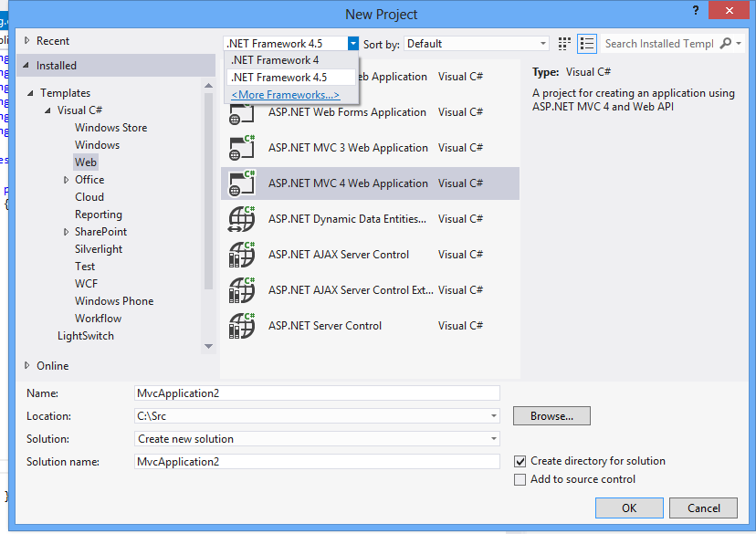Select the ASP.NET Web Forms Application template icon
Viewport: 756px width, 534px height.
click(x=242, y=111)
